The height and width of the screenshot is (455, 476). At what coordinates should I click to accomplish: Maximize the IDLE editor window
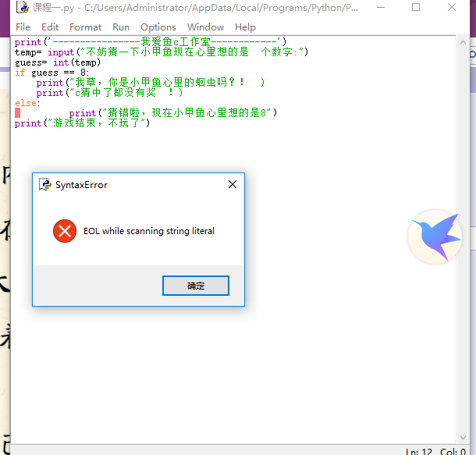click(416, 8)
